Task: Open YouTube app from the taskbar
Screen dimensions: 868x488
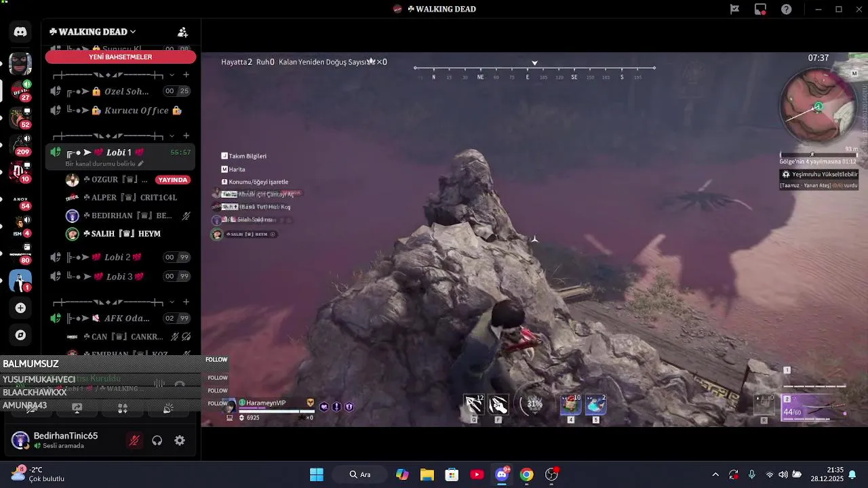Action: coord(477,474)
